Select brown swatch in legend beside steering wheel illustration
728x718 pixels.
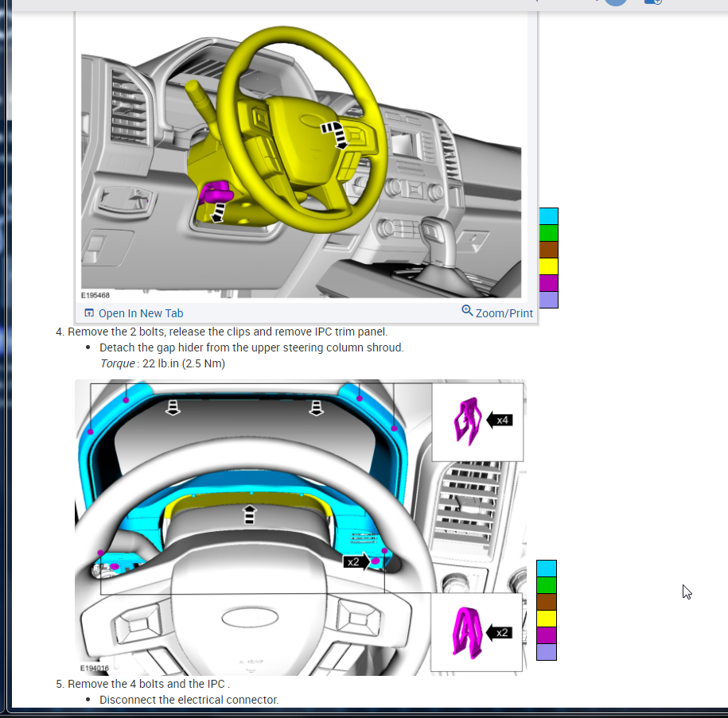548,250
